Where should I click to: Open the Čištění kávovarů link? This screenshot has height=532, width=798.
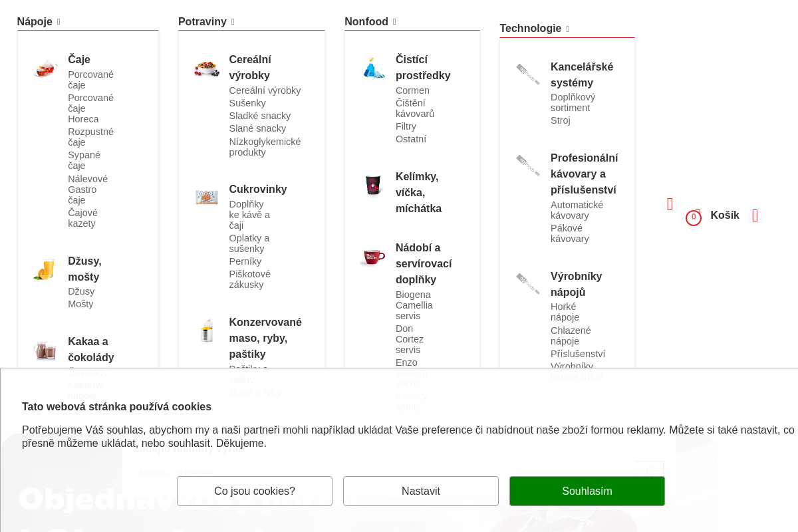pyautogui.click(x=415, y=108)
